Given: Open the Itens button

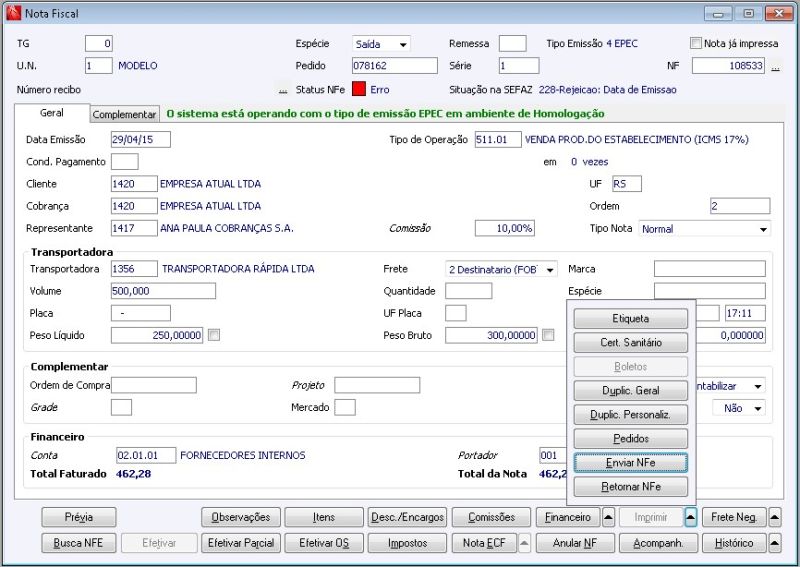Looking at the screenshot, I should click(324, 517).
